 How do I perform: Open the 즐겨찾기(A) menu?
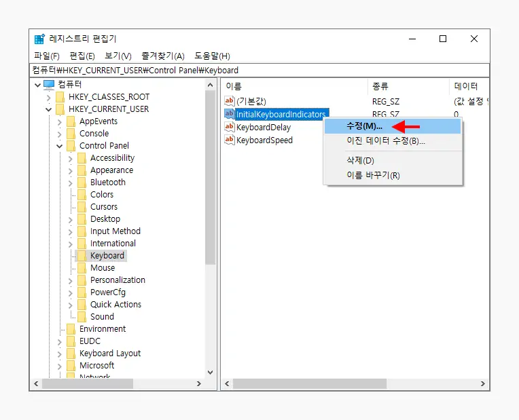(x=162, y=56)
